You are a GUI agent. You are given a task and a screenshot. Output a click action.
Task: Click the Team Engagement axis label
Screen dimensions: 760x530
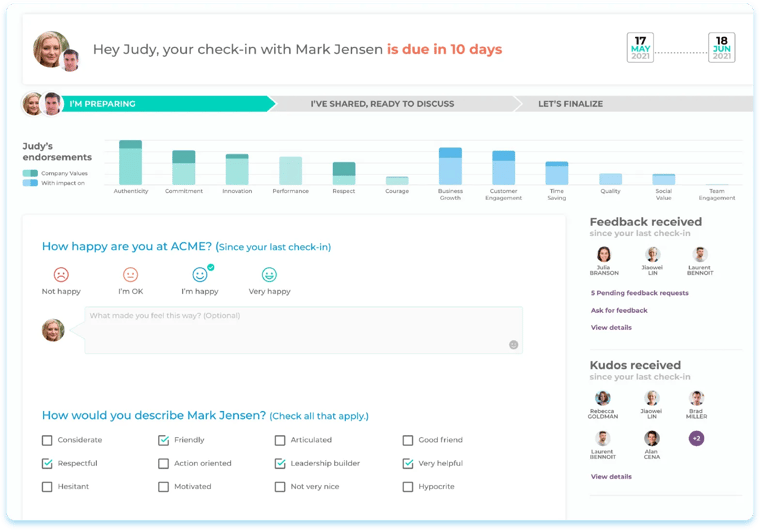tap(717, 194)
